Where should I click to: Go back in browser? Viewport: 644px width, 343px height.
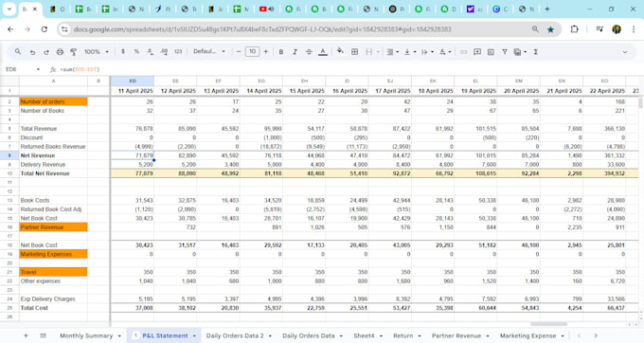click(10, 29)
